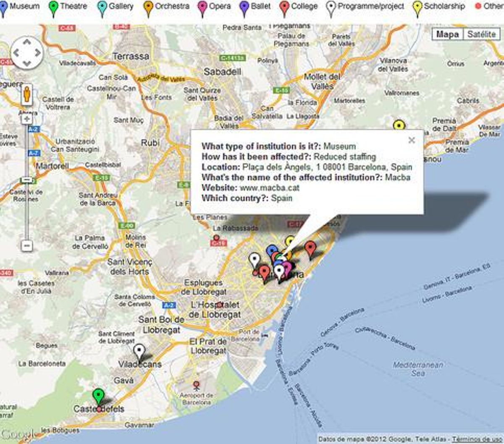Click the 'El Prat de Llobregat' map label
The height and width of the screenshot is (444, 504).
tap(208, 346)
